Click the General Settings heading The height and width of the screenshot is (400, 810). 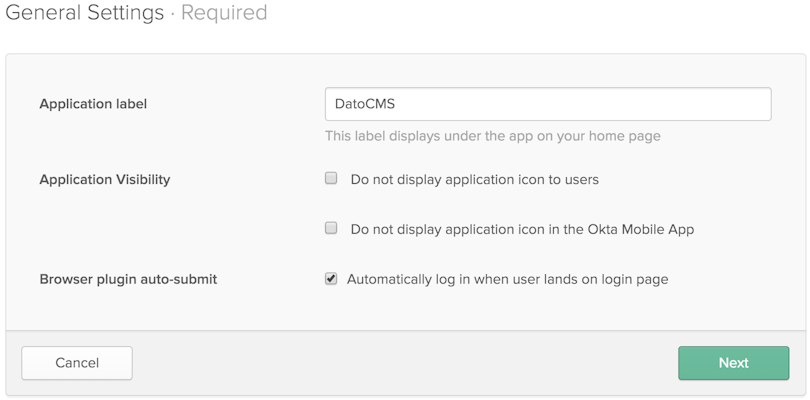click(85, 12)
